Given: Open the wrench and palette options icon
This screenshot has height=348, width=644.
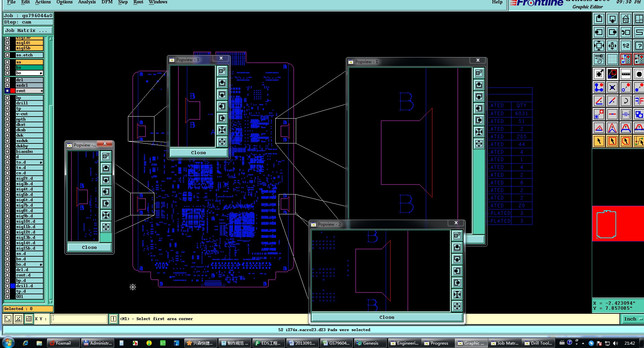Looking at the screenshot, I should [x=599, y=59].
